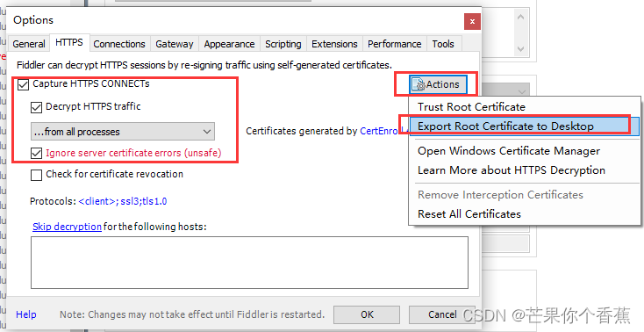Viewport: 644px width, 332px height.
Task: Enable Check for certificate revocation
Action: (x=37, y=176)
